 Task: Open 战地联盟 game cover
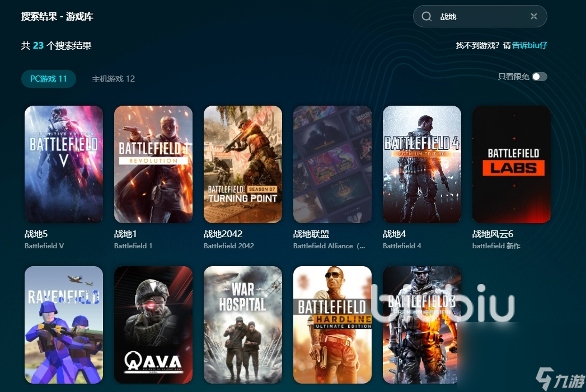tap(332, 164)
